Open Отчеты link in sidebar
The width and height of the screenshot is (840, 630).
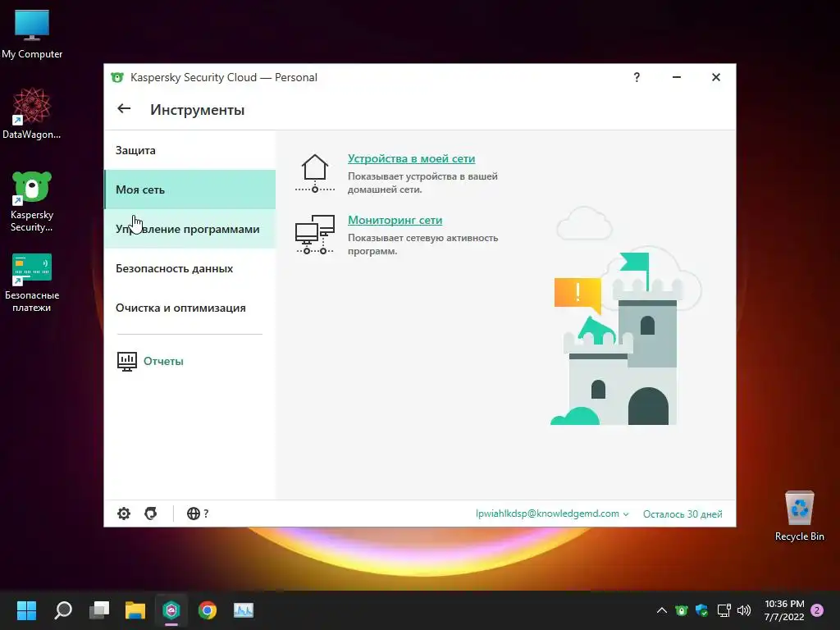tap(163, 362)
